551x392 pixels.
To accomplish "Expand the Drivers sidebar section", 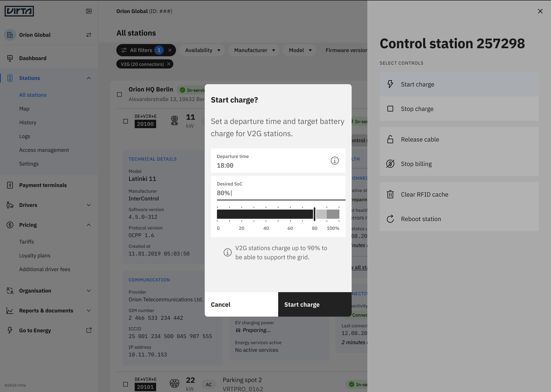I will coord(89,205).
